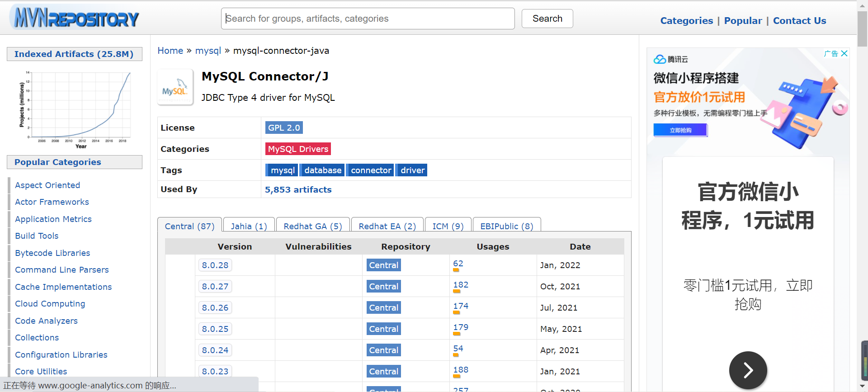Switch to the Jahia (1) tab
868x392 pixels.
[x=249, y=226]
